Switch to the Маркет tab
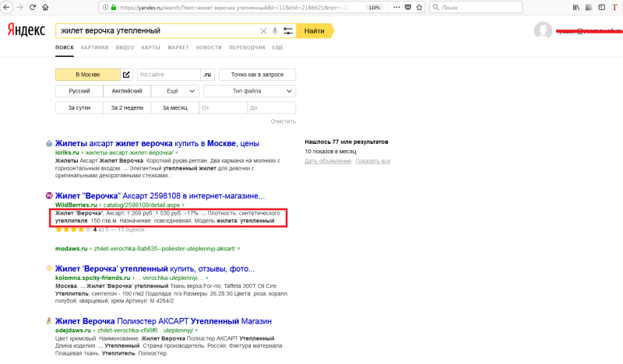 (x=178, y=47)
